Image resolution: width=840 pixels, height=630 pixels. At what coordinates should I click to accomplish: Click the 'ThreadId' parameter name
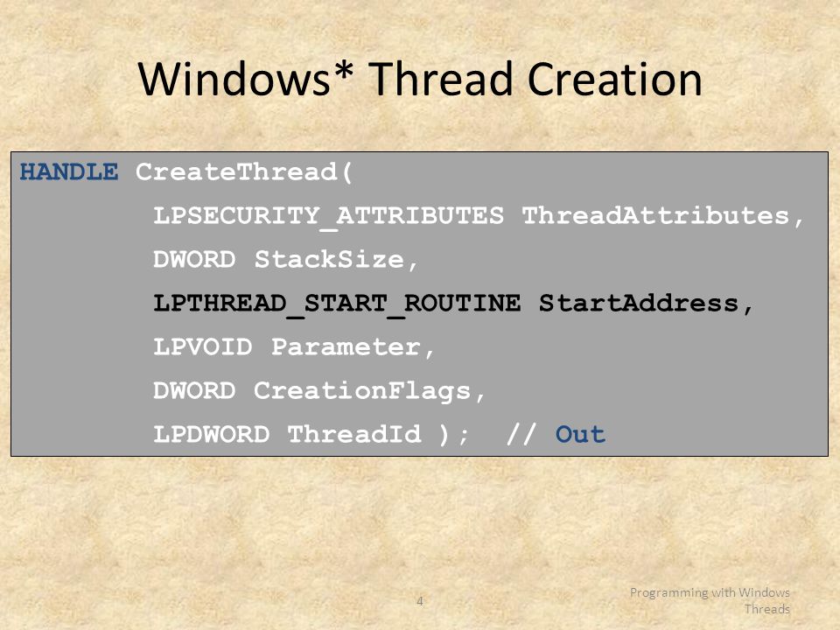tap(354, 435)
